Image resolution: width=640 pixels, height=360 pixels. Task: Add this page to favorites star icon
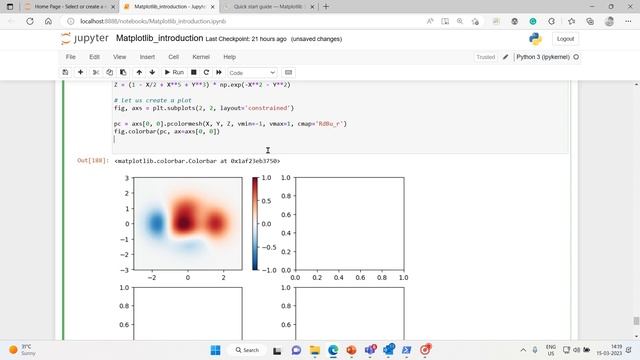475,21
